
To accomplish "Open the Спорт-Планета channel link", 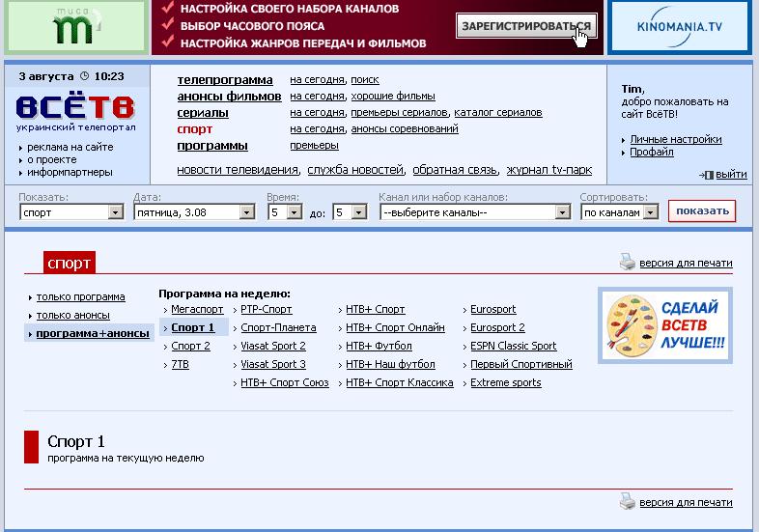I will click(x=278, y=327).
